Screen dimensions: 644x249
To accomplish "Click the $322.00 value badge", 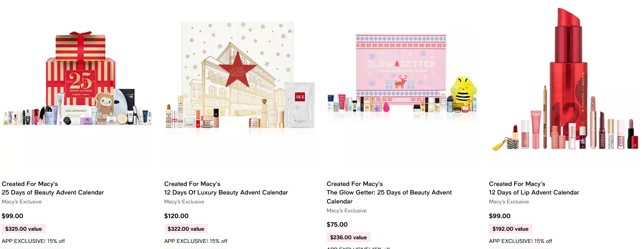I will [x=186, y=229].
